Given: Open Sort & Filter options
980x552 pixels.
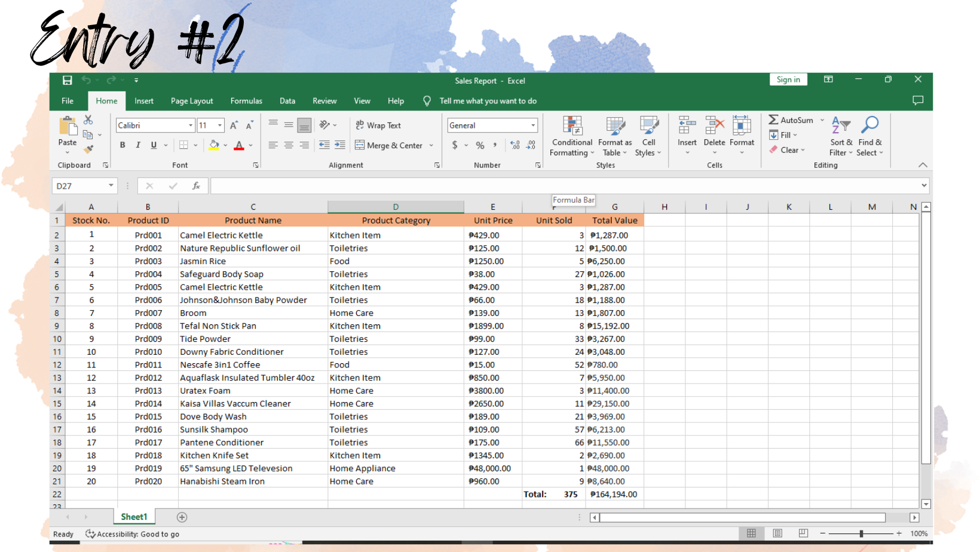Looking at the screenshot, I should click(841, 136).
